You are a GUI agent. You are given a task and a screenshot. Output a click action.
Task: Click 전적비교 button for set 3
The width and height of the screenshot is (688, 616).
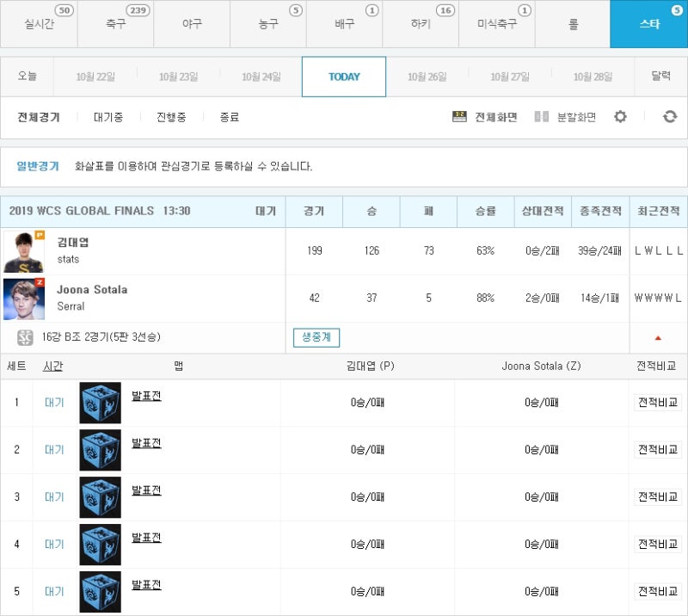[658, 497]
